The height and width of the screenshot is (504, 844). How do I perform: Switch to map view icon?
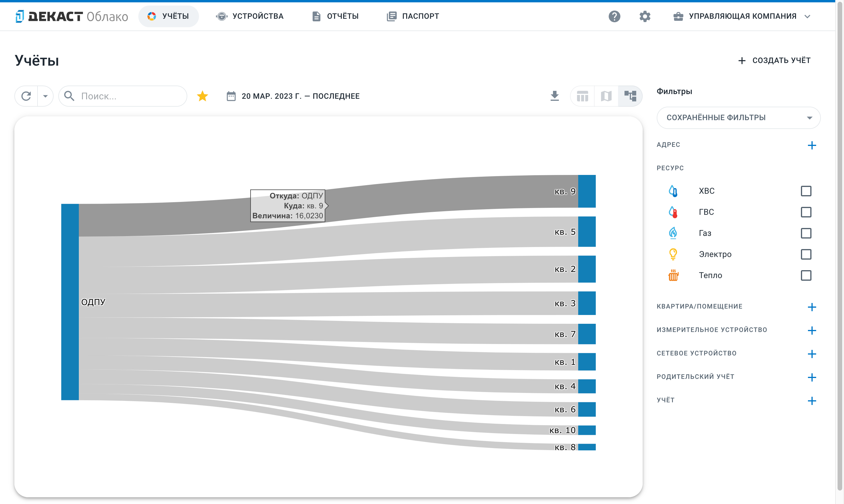click(x=606, y=96)
